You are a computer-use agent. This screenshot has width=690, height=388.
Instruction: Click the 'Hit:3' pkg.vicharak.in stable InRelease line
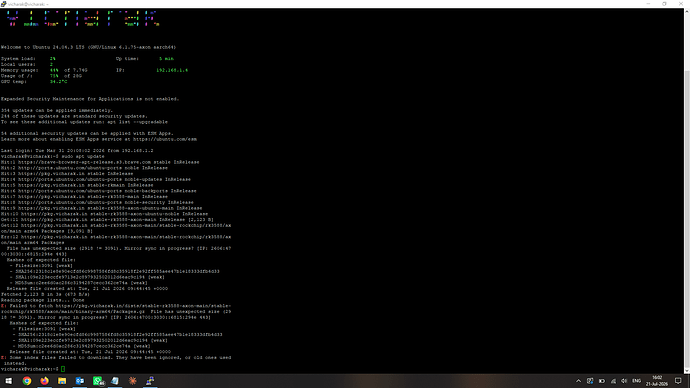(x=67, y=173)
